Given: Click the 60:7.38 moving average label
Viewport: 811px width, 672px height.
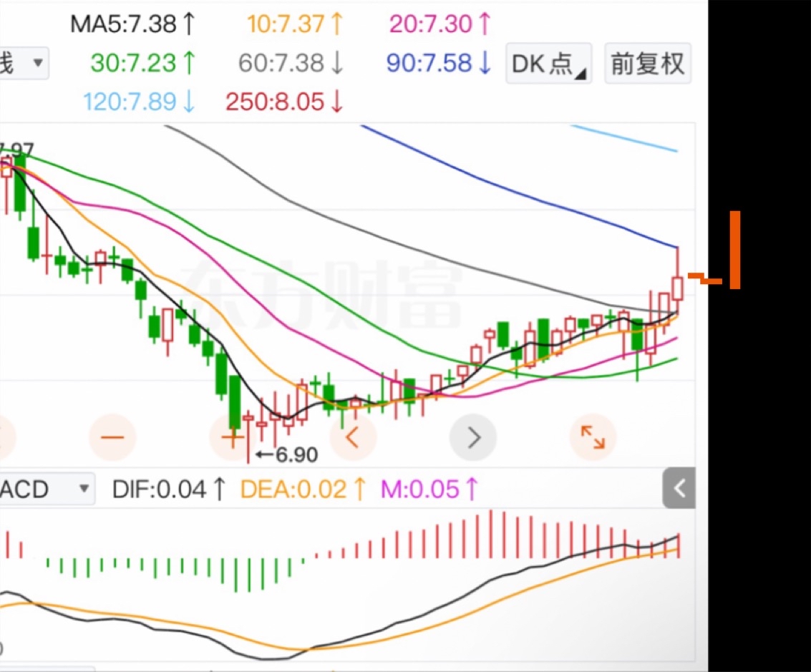Looking at the screenshot, I should pyautogui.click(x=291, y=63).
